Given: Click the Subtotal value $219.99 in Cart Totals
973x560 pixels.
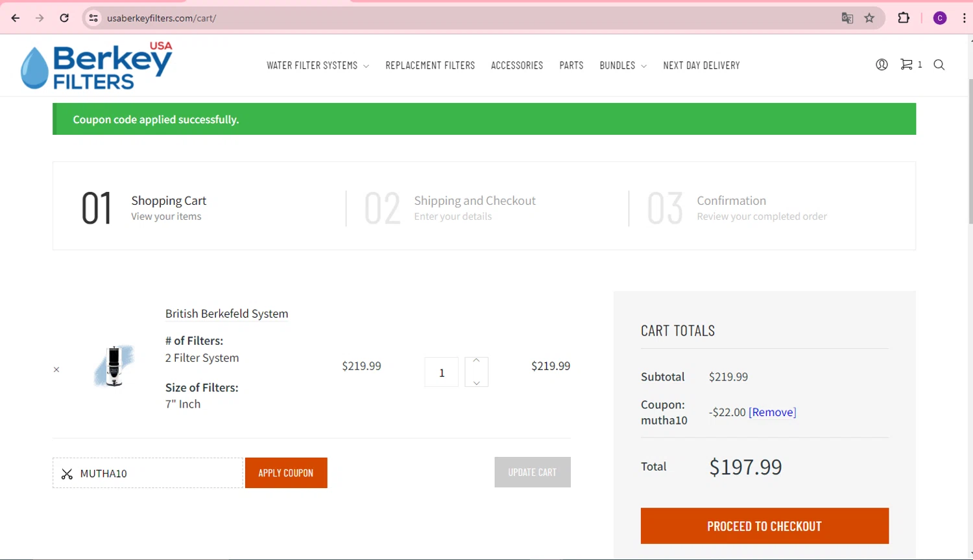Looking at the screenshot, I should [x=728, y=377].
